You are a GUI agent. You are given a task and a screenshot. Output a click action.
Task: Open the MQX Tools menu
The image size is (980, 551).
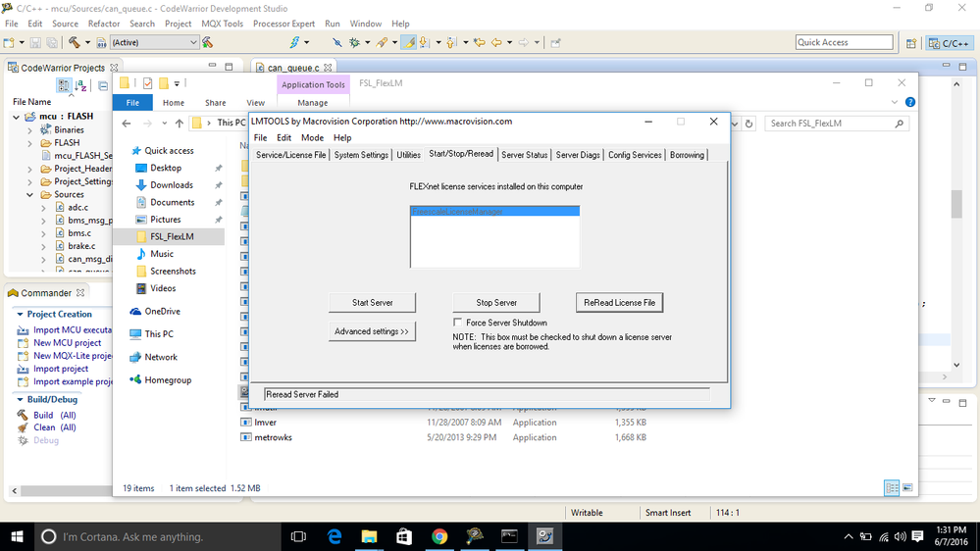[222, 24]
